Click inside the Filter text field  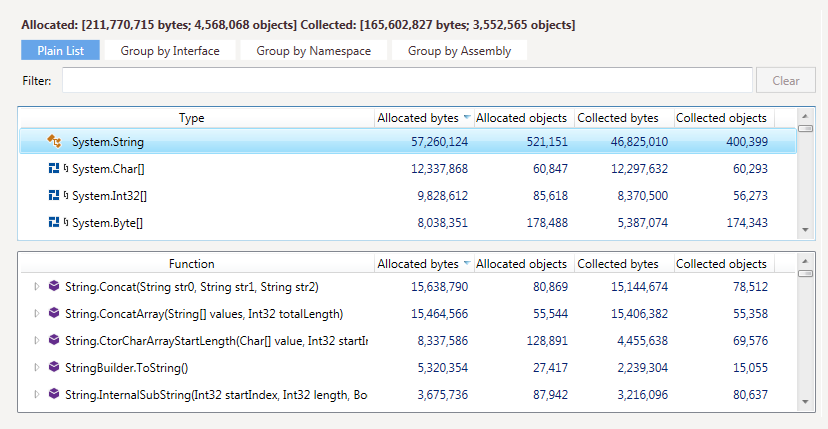click(x=407, y=81)
